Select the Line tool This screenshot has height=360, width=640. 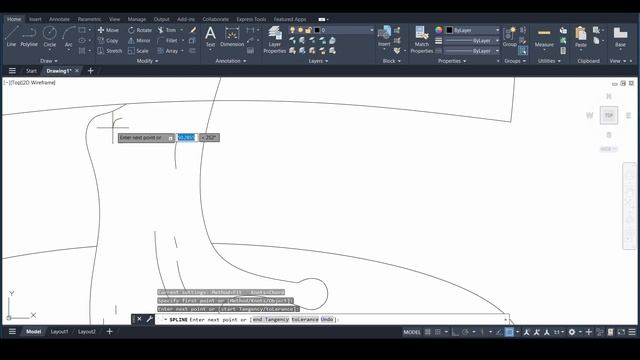[x=11, y=36]
